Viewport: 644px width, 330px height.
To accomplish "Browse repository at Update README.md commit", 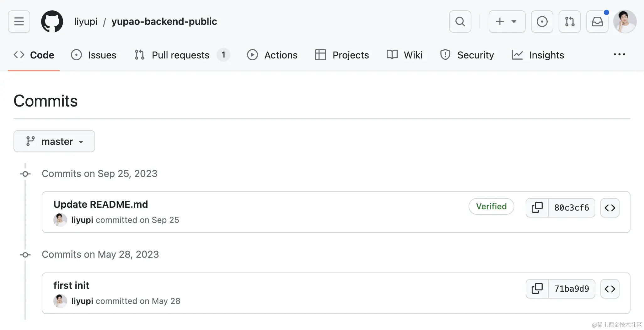I will (610, 208).
